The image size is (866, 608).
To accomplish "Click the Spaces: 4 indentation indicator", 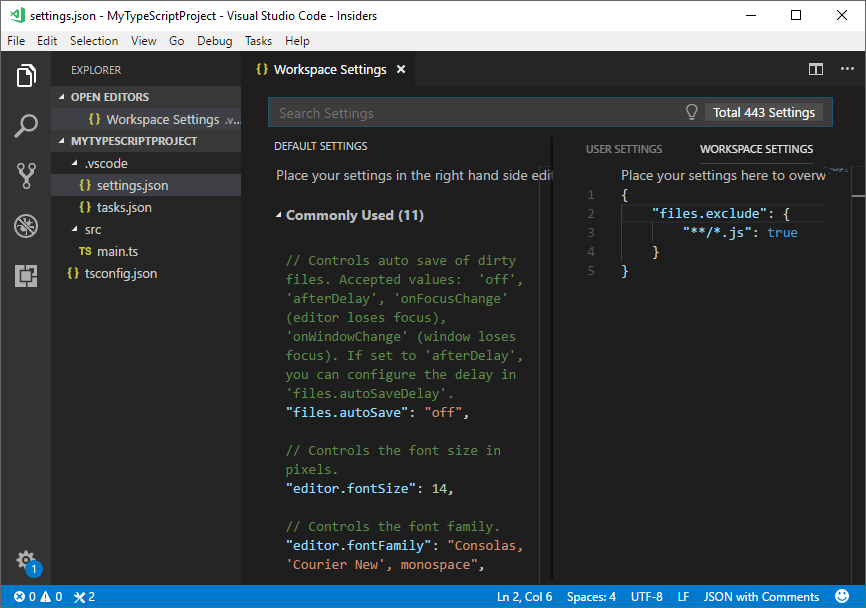I will click(x=591, y=597).
